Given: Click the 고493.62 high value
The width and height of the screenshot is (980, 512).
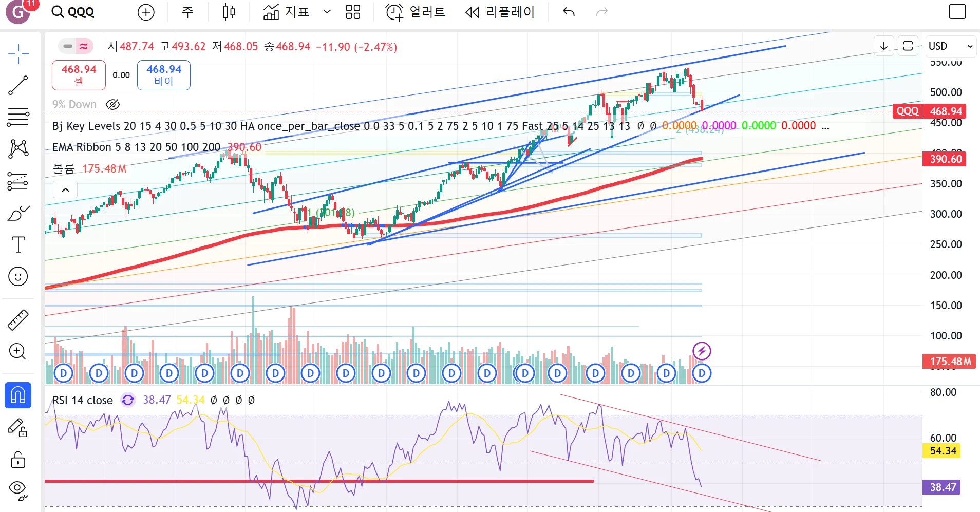Looking at the screenshot, I should [183, 47].
